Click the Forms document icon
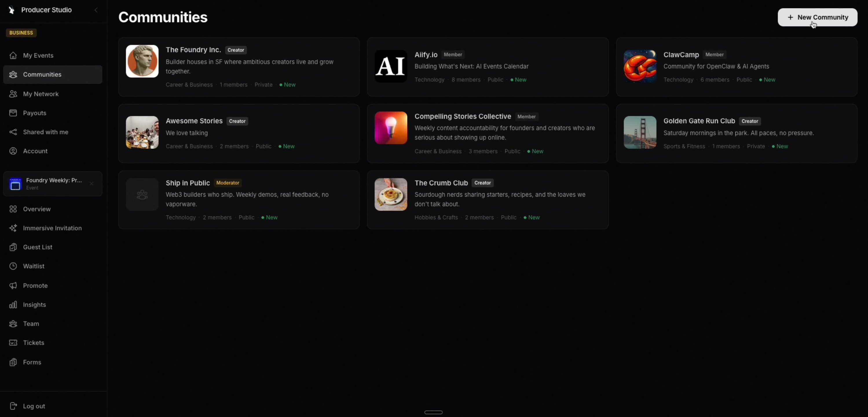 (x=13, y=362)
